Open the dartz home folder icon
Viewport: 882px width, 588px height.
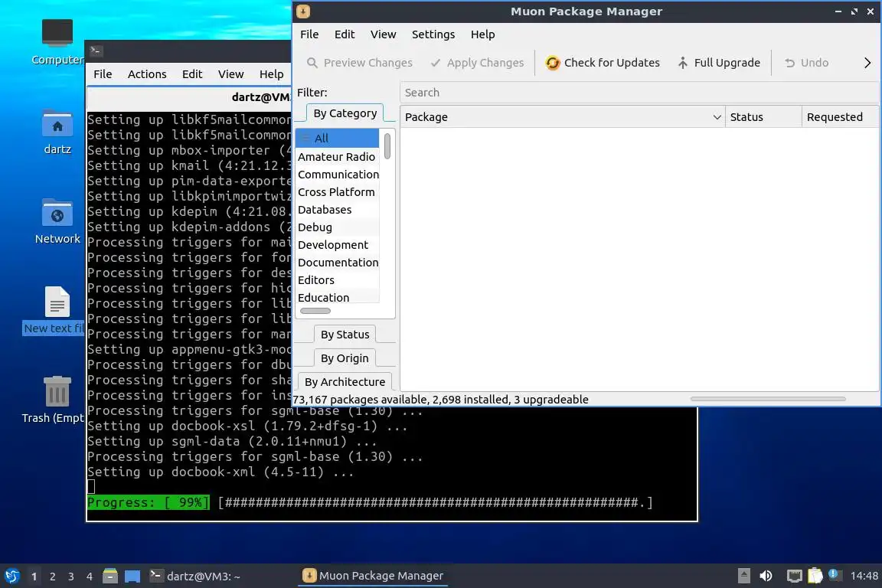coord(57,132)
